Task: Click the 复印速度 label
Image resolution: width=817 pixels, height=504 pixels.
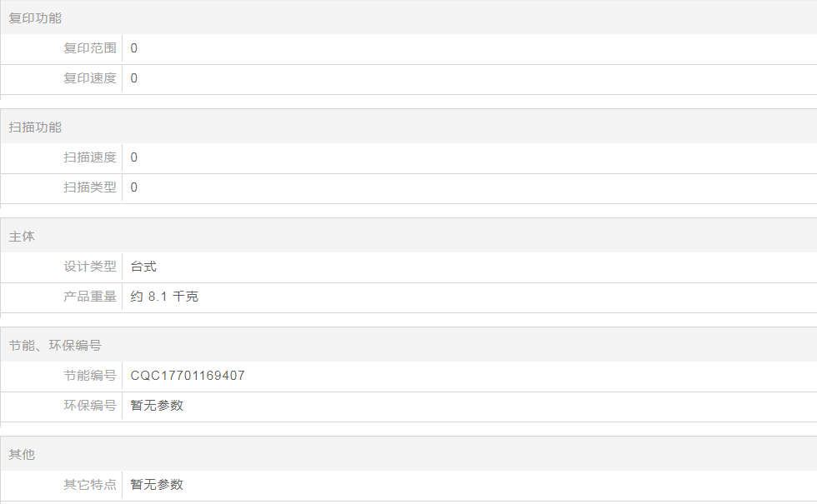Action: (x=90, y=78)
